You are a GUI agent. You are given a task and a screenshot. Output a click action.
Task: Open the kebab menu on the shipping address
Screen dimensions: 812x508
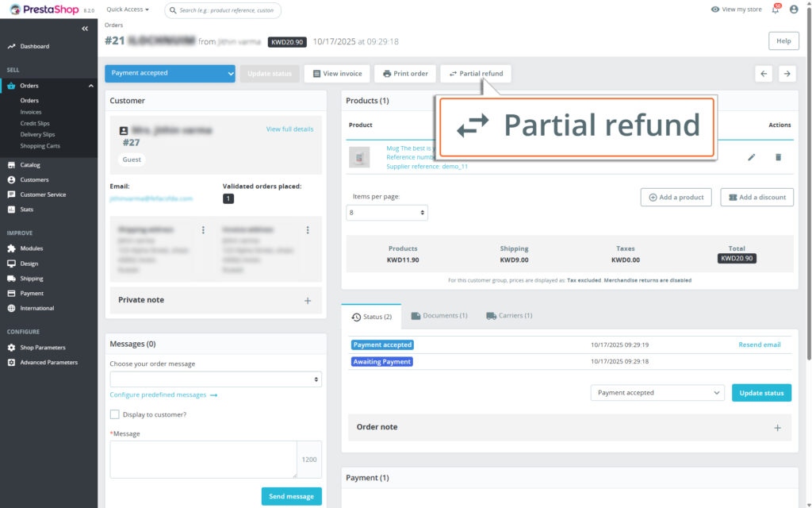click(203, 229)
